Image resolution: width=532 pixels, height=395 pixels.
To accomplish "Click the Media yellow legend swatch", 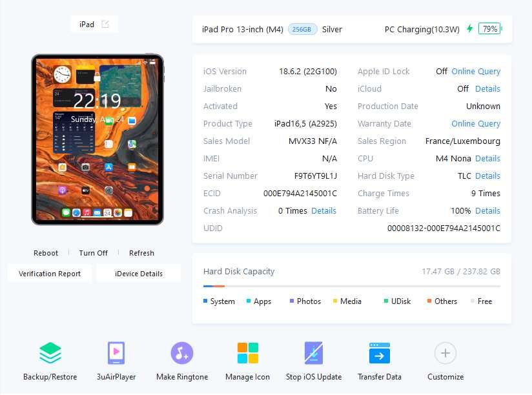I will 335,301.
